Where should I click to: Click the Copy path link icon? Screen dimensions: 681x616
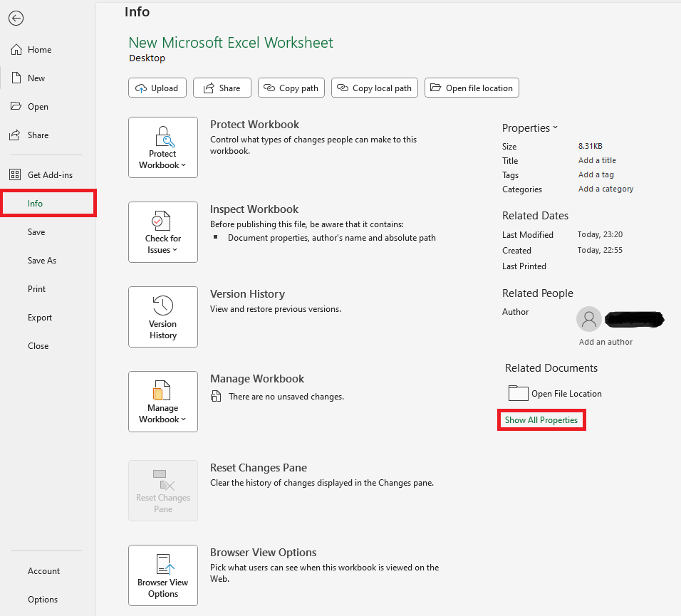[x=269, y=88]
